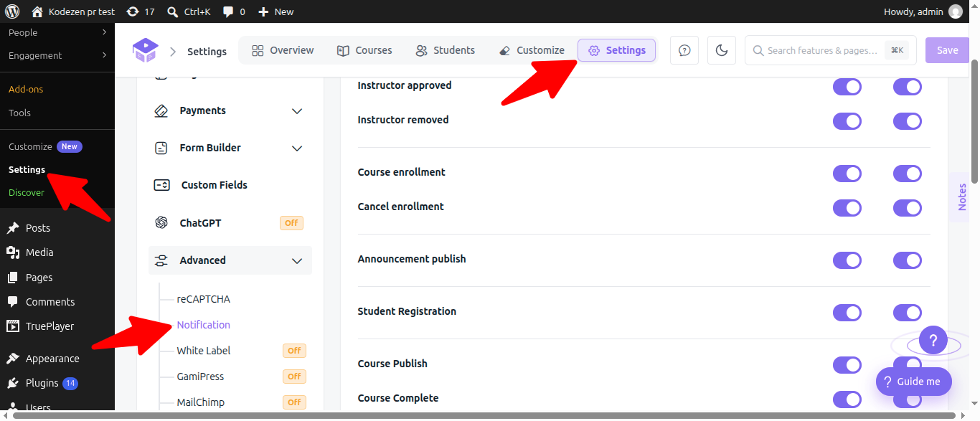
Task: Open the Tools link in the sidebar
Action: [19, 113]
